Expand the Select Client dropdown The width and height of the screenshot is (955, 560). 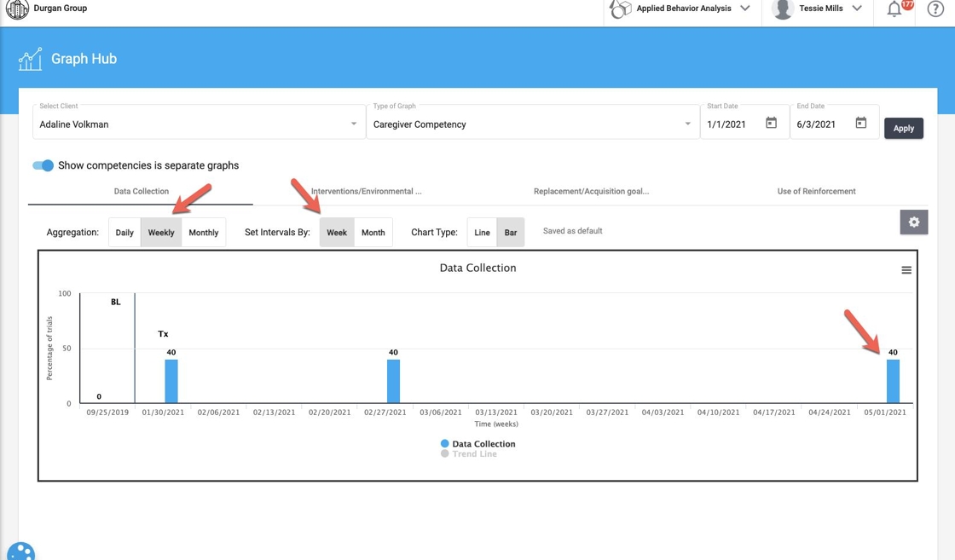pyautogui.click(x=353, y=124)
